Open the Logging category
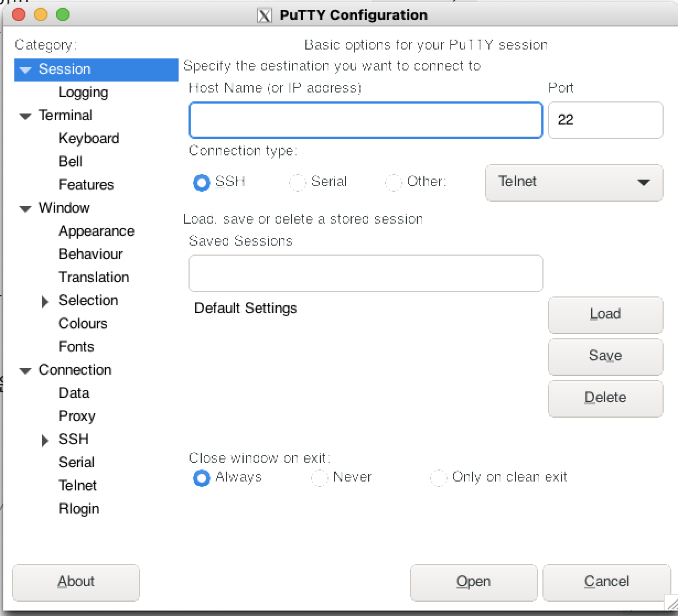Viewport: 678px width, 616px height. coord(83,93)
